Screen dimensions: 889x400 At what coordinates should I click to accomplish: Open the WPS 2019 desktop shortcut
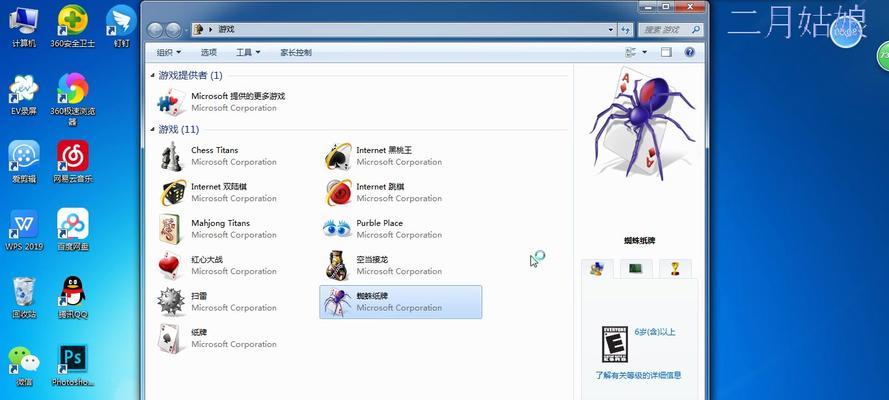tap(24, 231)
